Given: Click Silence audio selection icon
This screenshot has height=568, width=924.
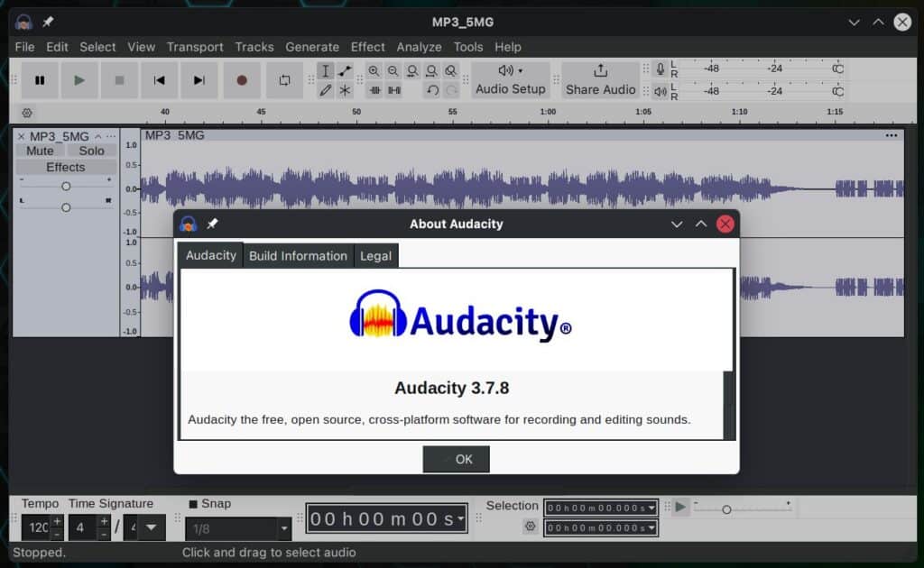Looking at the screenshot, I should (x=394, y=90).
